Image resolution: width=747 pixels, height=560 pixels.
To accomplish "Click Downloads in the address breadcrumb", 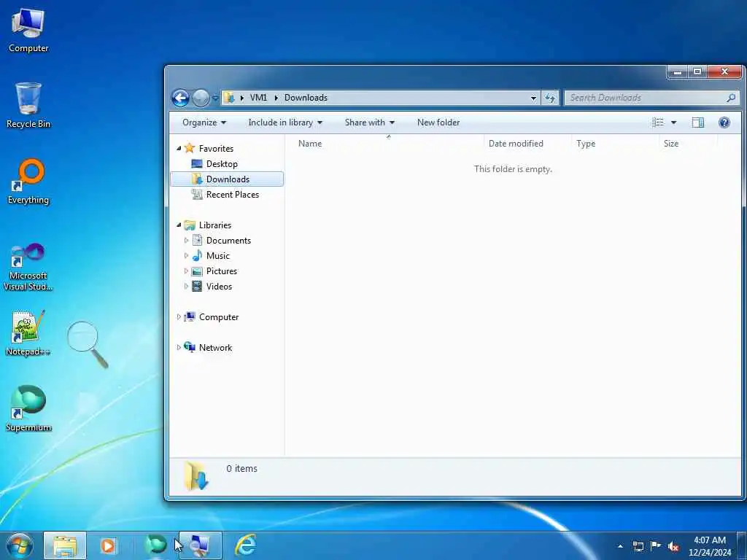I will coord(306,98).
